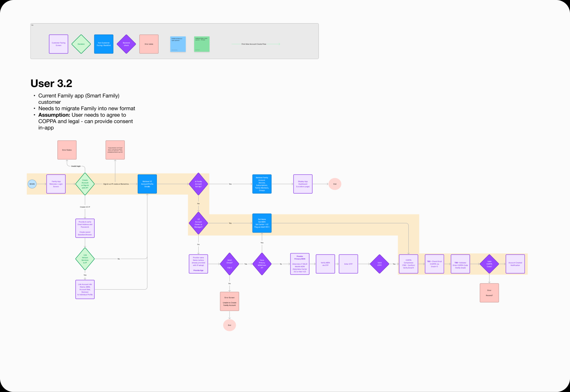570x392 pixels.
Task: Select the Verify MDN via OTP node
Action: click(x=325, y=264)
